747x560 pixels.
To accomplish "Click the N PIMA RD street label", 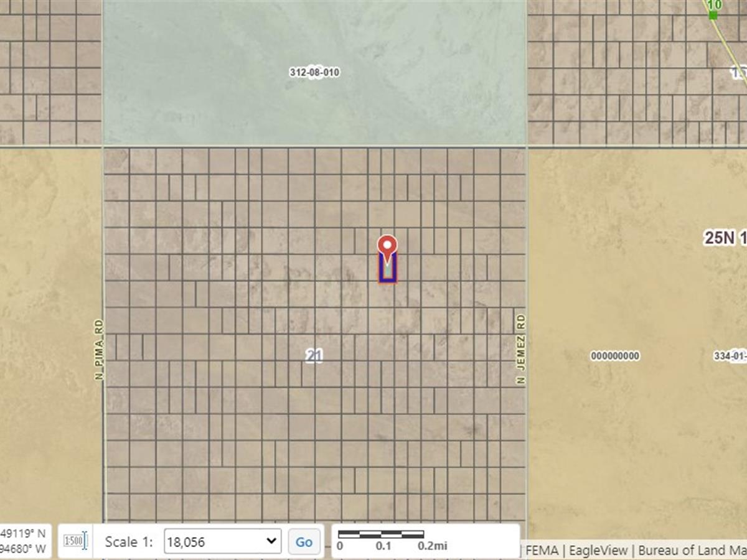I will click(98, 349).
